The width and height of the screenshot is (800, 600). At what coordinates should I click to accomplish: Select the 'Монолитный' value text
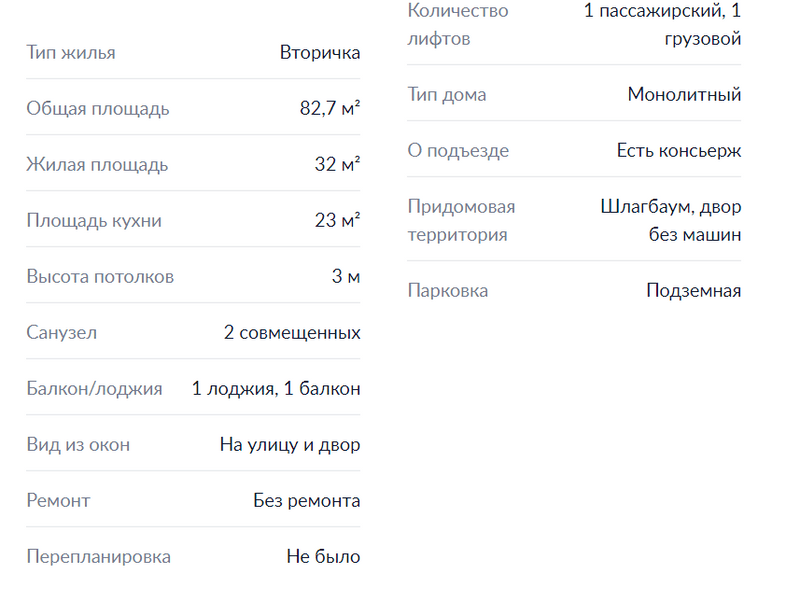click(x=684, y=95)
